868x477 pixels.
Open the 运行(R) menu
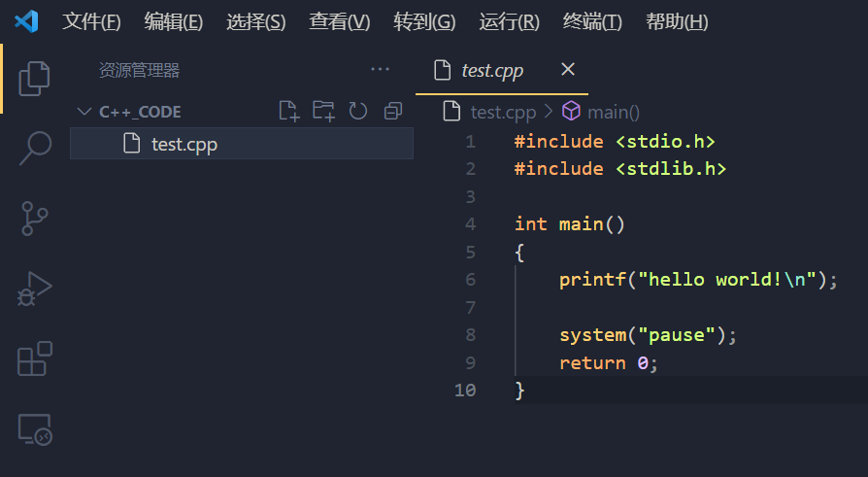pyautogui.click(x=510, y=21)
